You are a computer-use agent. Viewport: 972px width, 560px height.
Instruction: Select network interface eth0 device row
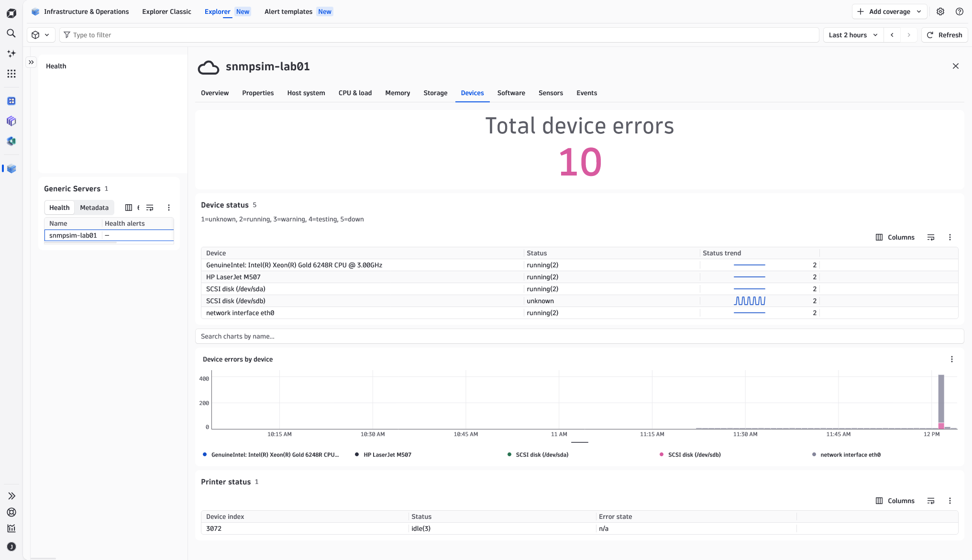pos(579,313)
